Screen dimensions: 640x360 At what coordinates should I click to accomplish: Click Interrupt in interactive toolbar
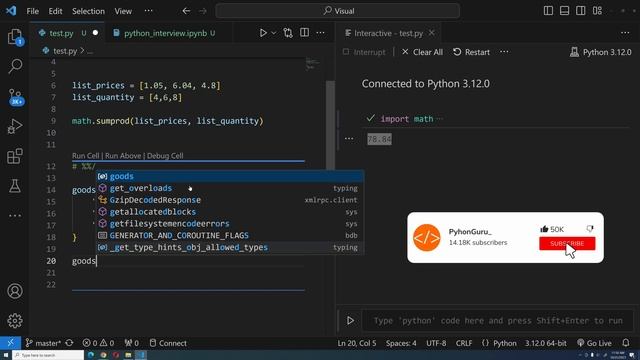point(364,52)
